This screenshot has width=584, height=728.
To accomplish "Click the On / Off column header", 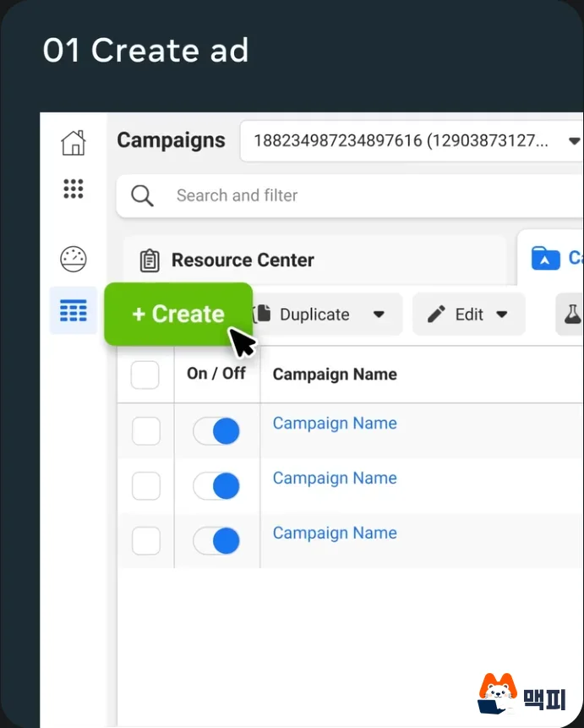I will [216, 373].
